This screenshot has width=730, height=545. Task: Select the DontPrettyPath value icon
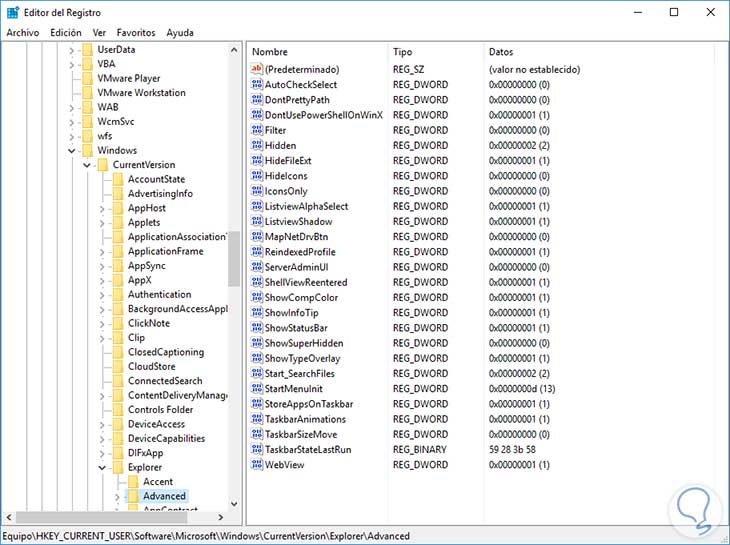(257, 100)
